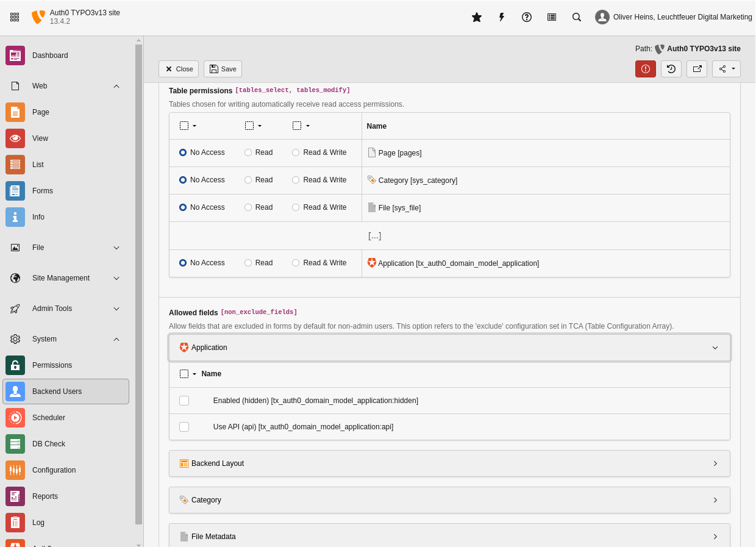Viewport: 756px width, 547px height.
Task: Open No Access column toggle dropdown
Action: (x=188, y=126)
